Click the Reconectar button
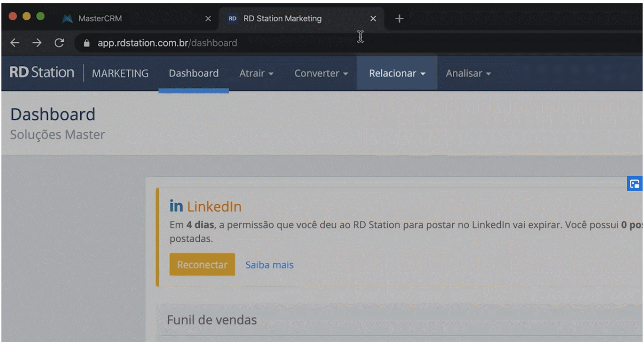This screenshot has width=644, height=342. coord(202,265)
